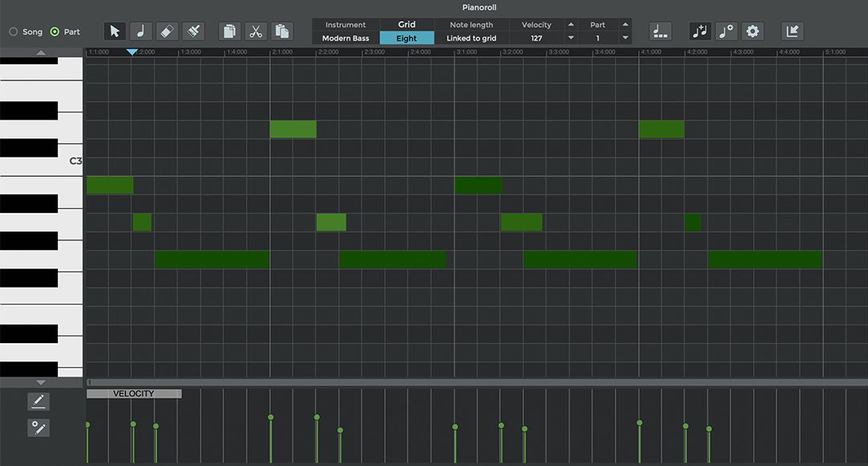Click the Part header label in toolbar
Screen dimensions: 868x466
pyautogui.click(x=597, y=25)
